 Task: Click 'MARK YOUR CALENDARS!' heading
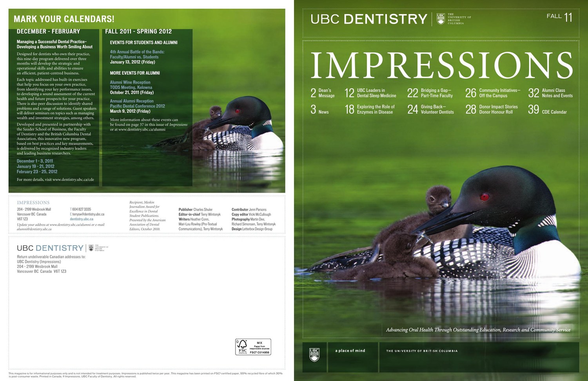click(64, 19)
